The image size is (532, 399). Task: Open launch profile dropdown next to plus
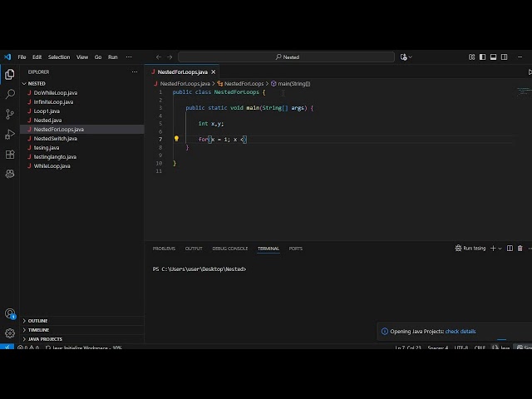pyautogui.click(x=500, y=249)
